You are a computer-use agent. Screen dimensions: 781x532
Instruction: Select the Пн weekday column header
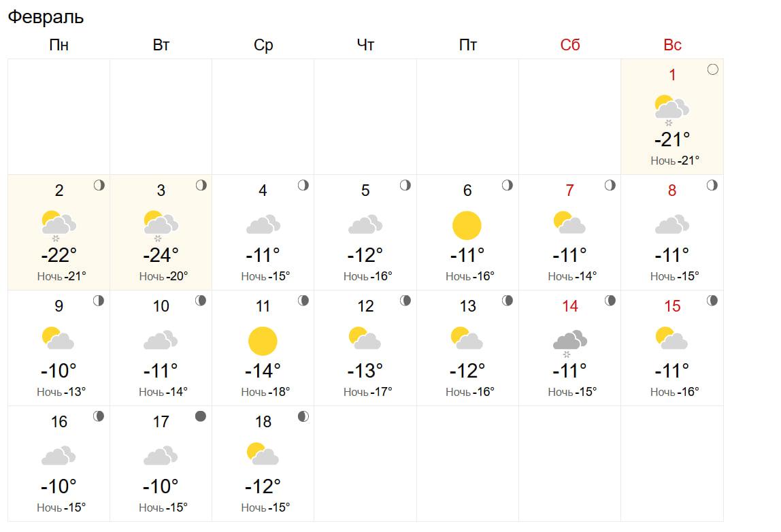coord(59,45)
